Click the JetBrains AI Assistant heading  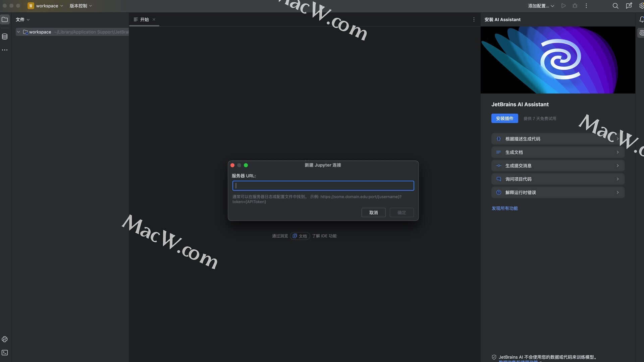pyautogui.click(x=520, y=104)
